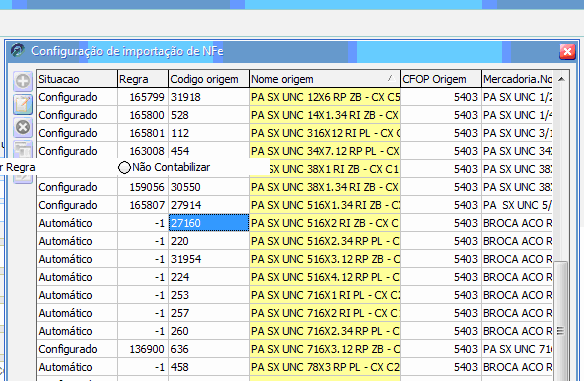Click name cell PA SX UNC 716X2 RI PL
The width and height of the screenshot is (584, 381).
pos(325,313)
